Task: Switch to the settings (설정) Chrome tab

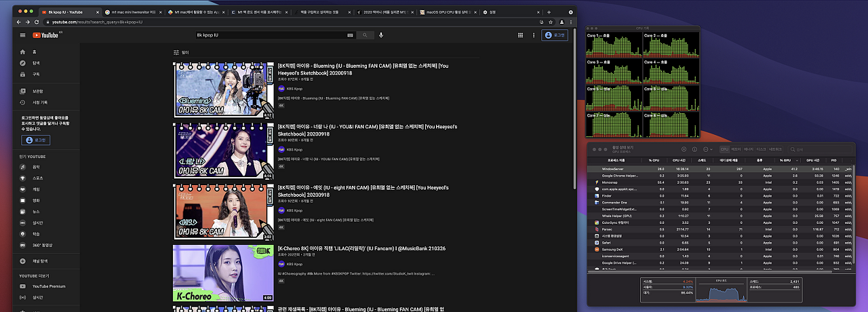Action: pos(512,12)
